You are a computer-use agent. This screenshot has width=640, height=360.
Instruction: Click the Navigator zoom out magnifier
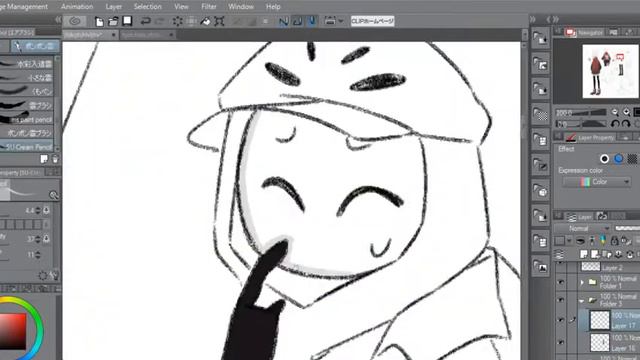pyautogui.click(x=615, y=112)
